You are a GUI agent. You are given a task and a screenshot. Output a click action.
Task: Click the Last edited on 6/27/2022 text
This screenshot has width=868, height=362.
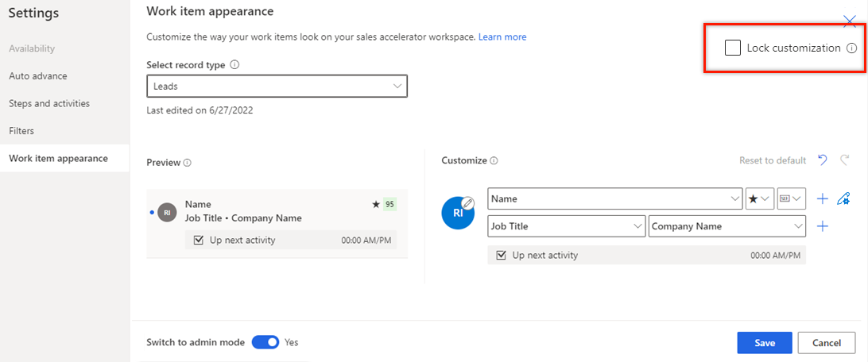200,110
